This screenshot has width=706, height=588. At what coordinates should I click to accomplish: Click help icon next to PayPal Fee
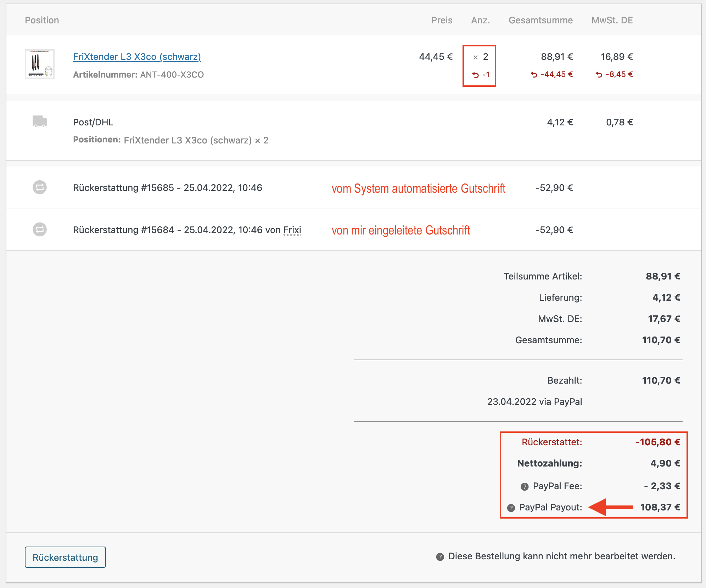coord(525,487)
